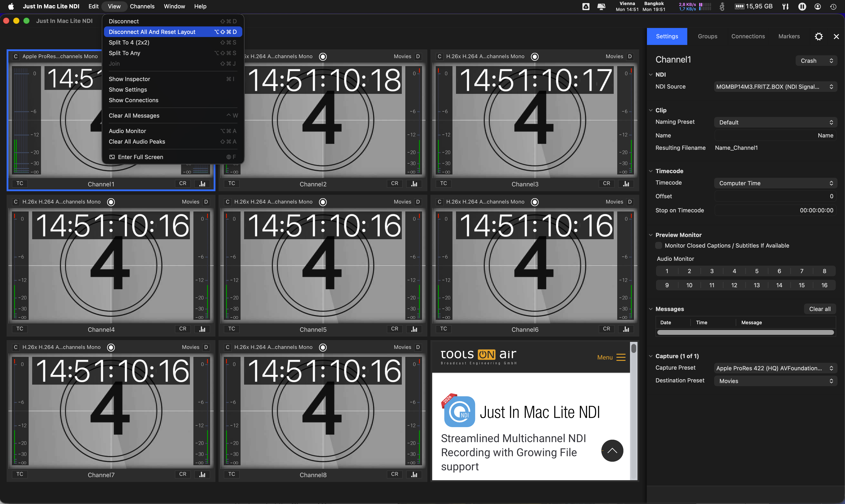Open the Capture Preset dropdown

coord(775,368)
